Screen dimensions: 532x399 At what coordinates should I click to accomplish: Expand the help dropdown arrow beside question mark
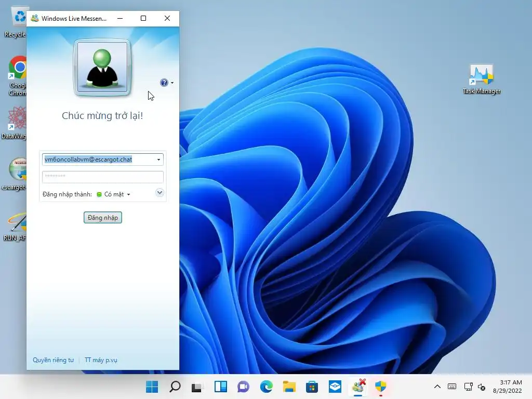pos(172,83)
